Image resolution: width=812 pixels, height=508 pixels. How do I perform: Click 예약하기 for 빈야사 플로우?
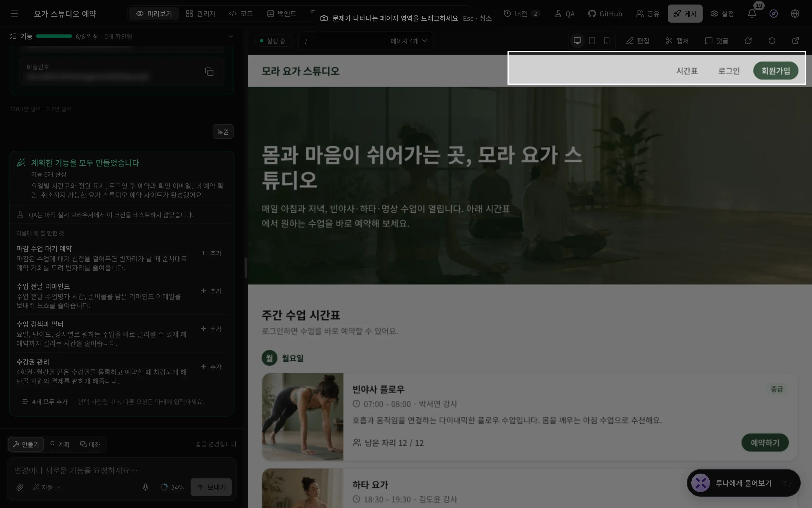coord(765,443)
